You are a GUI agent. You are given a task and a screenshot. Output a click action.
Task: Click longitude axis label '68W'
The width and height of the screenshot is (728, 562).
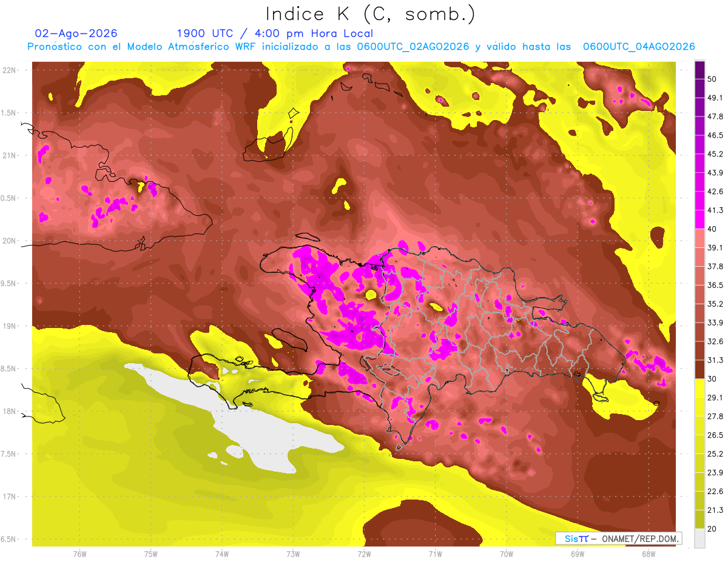(649, 554)
